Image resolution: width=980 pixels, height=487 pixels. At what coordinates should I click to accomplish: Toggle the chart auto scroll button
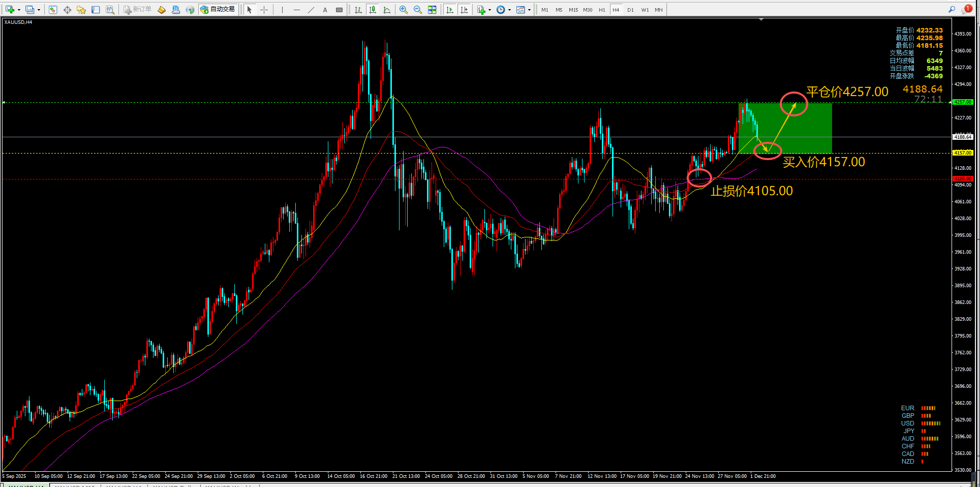(450, 10)
